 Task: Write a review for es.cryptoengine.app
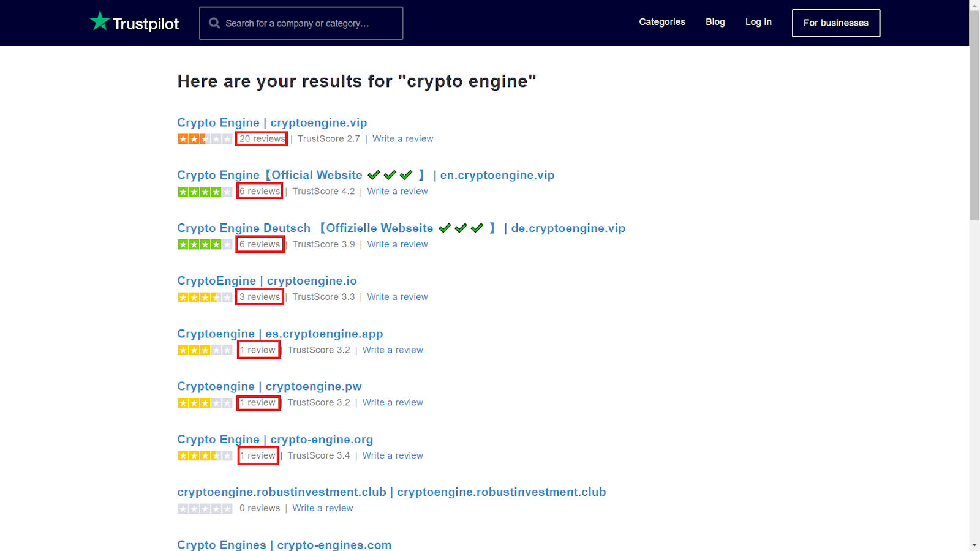[393, 350]
